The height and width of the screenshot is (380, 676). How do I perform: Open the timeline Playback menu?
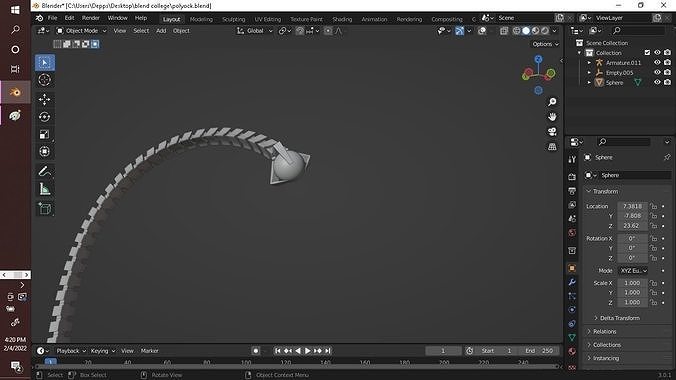tap(71, 351)
